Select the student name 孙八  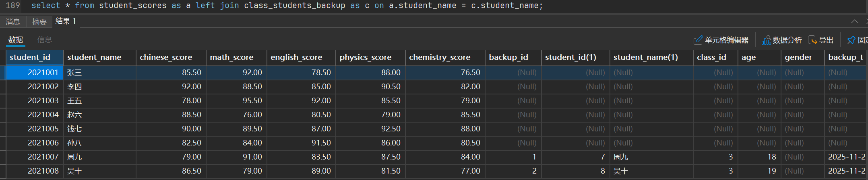tap(100, 143)
